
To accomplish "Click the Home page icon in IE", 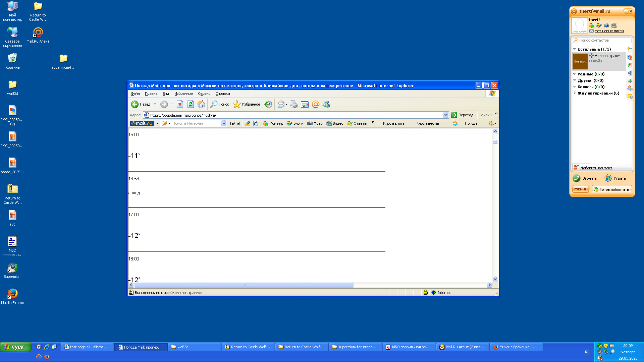I will point(201,104).
